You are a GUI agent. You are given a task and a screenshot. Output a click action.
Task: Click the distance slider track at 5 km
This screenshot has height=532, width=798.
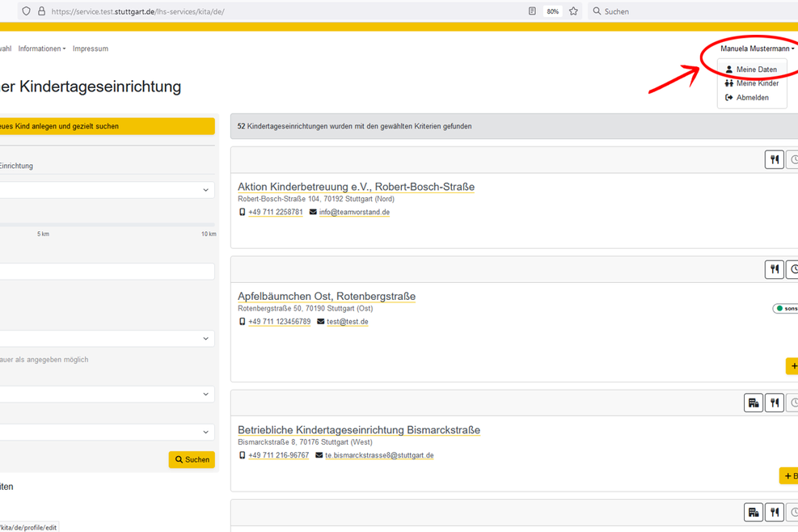tap(44, 225)
